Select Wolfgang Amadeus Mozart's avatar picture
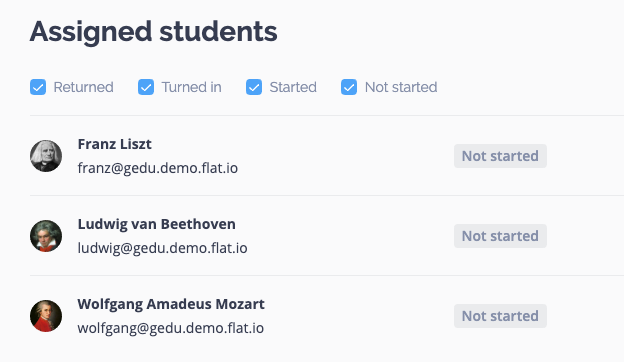 click(x=46, y=316)
